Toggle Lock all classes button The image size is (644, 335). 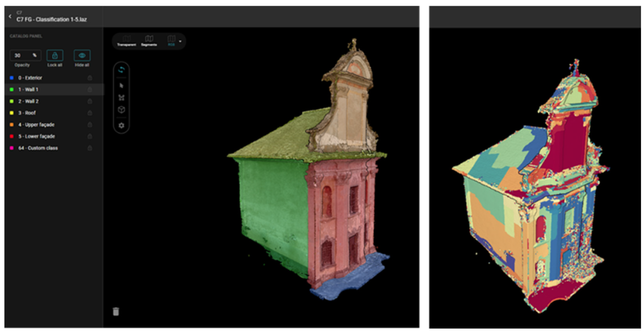[x=55, y=55]
